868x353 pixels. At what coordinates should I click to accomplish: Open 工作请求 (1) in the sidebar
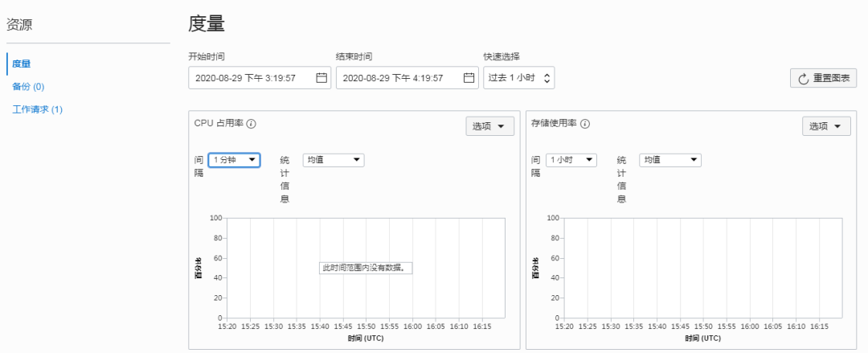pos(37,109)
